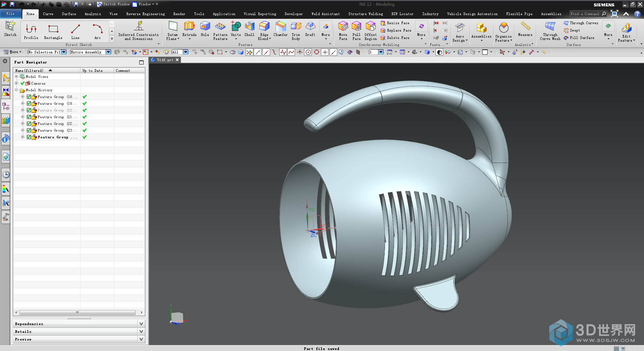Open the File menu
Image resolution: width=644 pixels, height=351 pixels.
(x=10, y=14)
